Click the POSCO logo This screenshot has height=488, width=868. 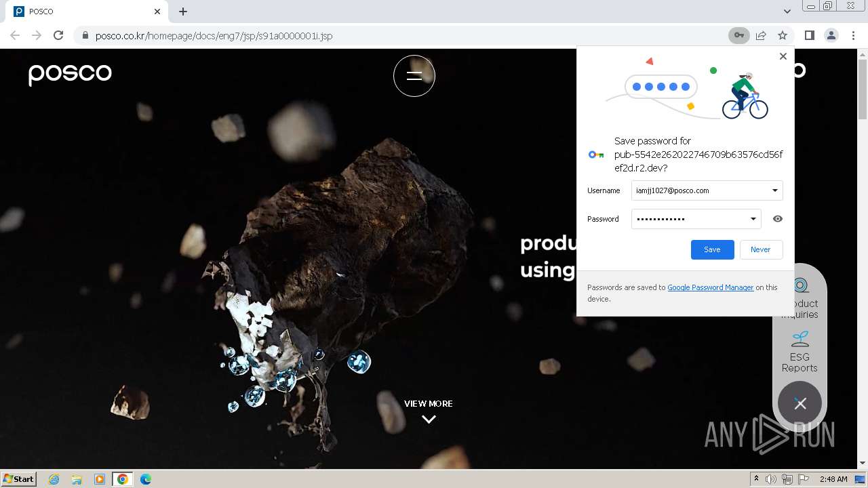pos(70,74)
